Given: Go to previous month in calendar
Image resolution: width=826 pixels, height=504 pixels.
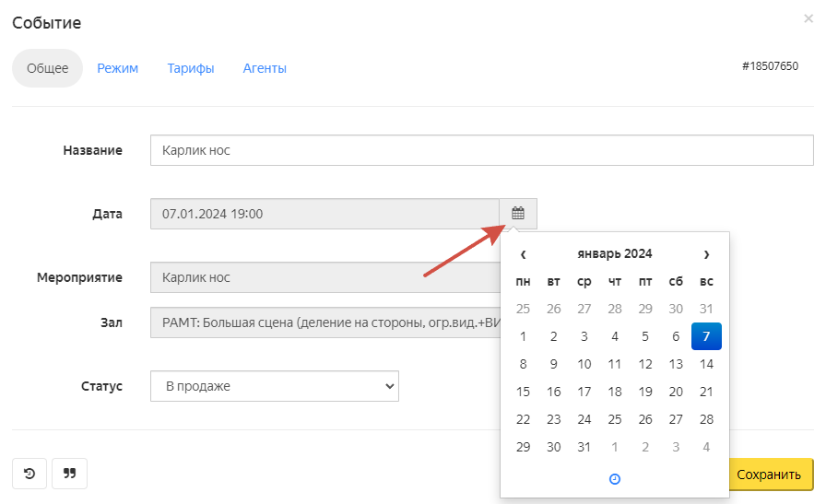Looking at the screenshot, I should [x=524, y=254].
